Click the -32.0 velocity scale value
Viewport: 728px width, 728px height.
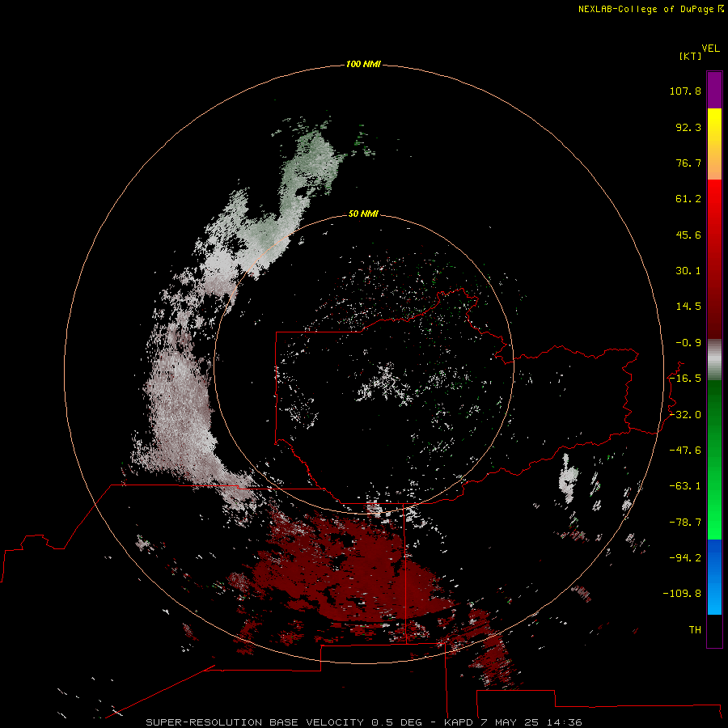pos(685,415)
